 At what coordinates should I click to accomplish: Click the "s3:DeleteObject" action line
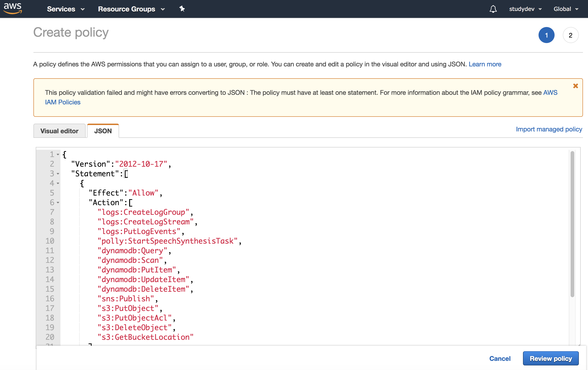coord(136,327)
